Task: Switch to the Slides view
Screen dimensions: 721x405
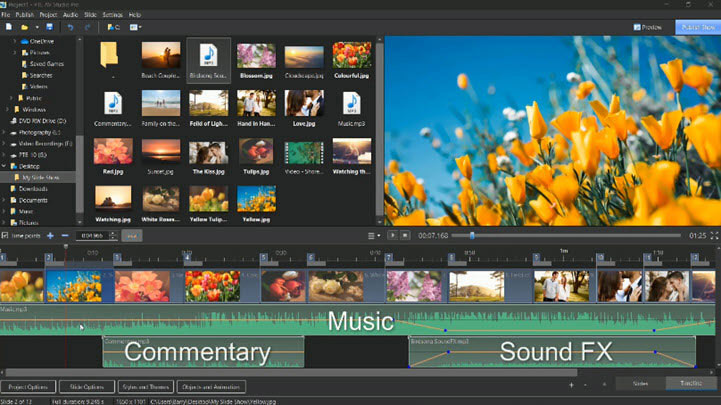Action: tap(641, 383)
